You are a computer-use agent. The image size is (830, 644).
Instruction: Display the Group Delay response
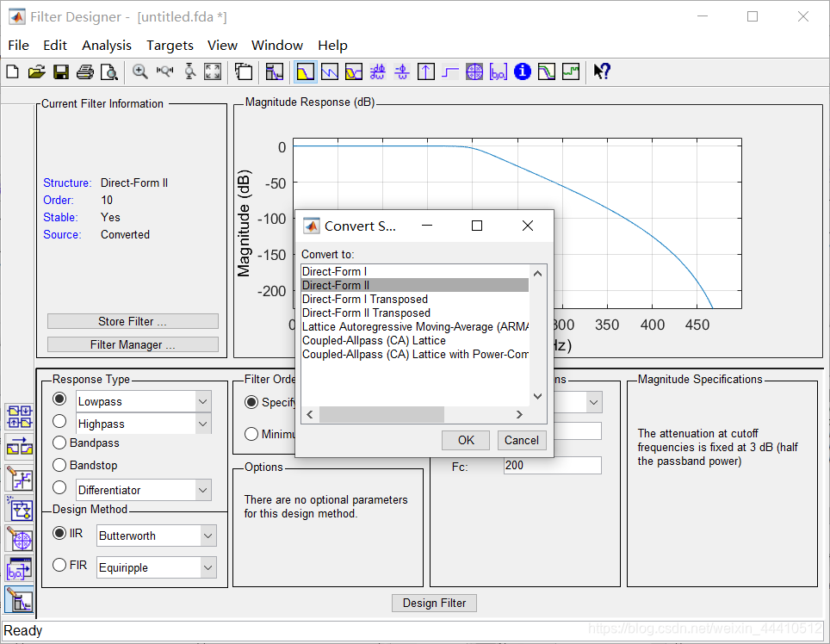click(377, 71)
